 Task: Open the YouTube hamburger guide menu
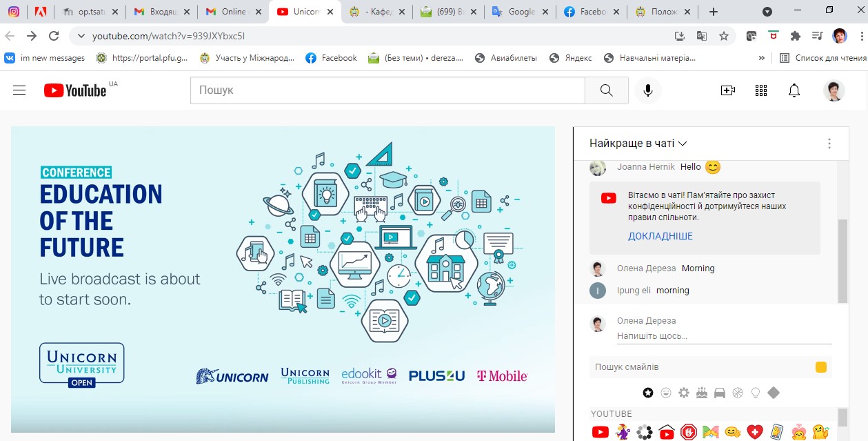(x=19, y=90)
